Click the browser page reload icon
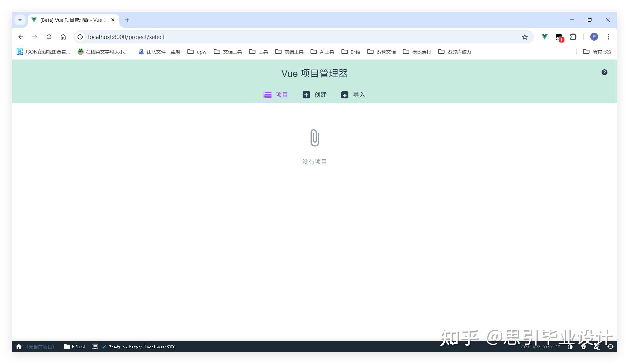629x364 pixels. pos(49,37)
